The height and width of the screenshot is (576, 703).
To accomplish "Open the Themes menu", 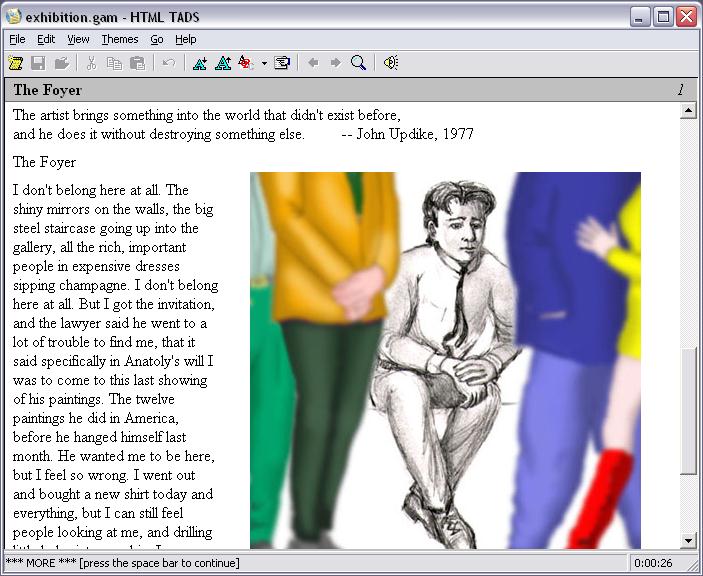I will tap(120, 39).
